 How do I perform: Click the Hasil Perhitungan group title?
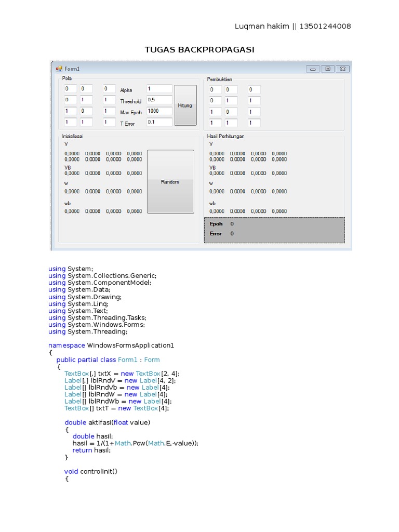pyautogui.click(x=225, y=136)
